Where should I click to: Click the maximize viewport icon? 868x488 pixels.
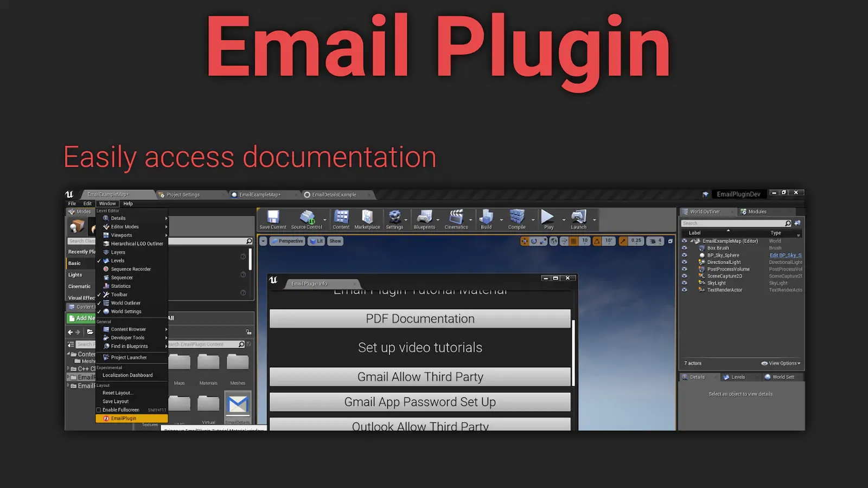671,241
